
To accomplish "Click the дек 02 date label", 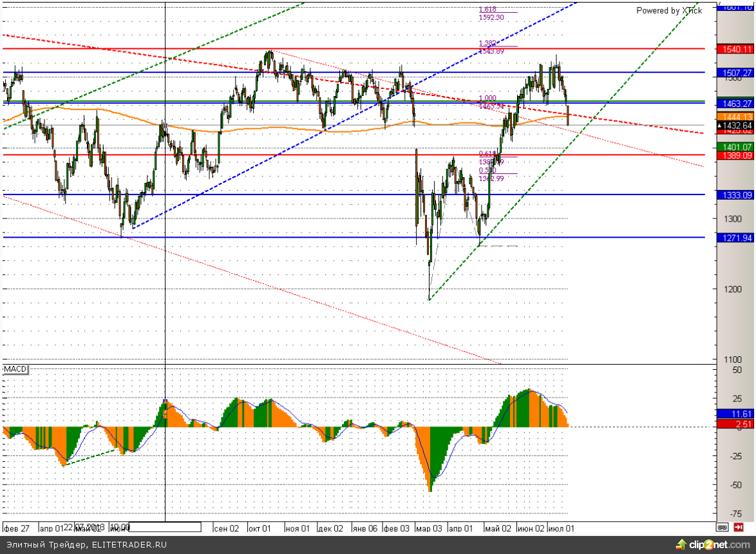I will (x=331, y=528).
